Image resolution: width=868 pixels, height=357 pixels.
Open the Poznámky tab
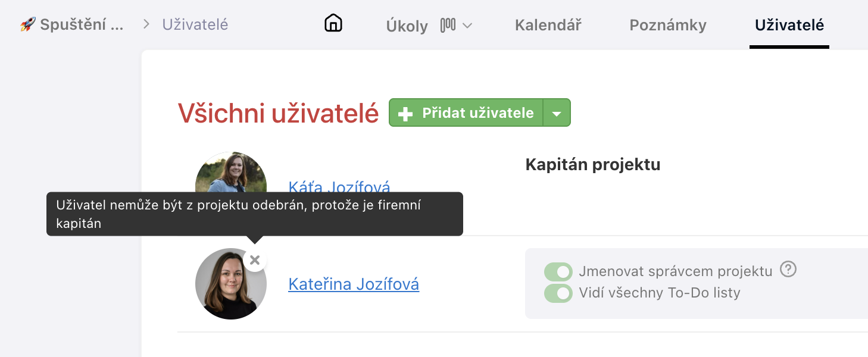pyautogui.click(x=667, y=25)
